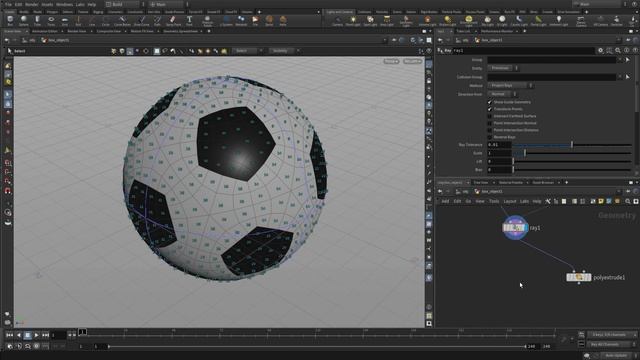Select the Line shelf tool
The image size is (640, 360).
92,21
